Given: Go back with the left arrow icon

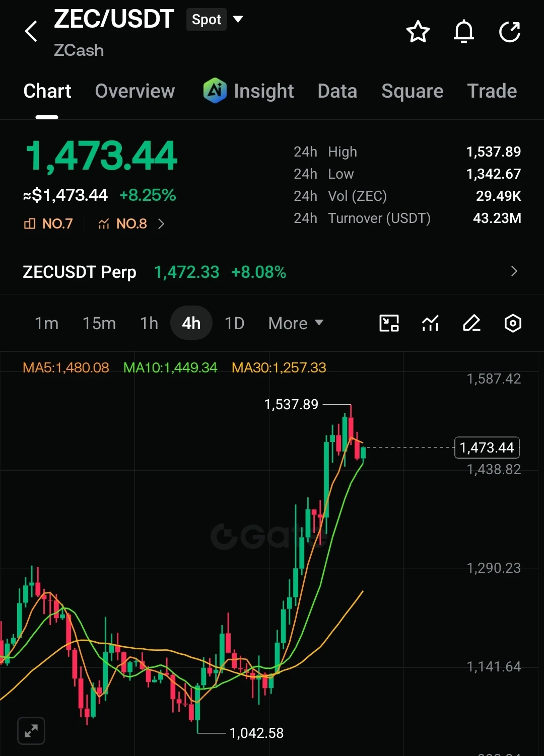Looking at the screenshot, I should coord(31,31).
